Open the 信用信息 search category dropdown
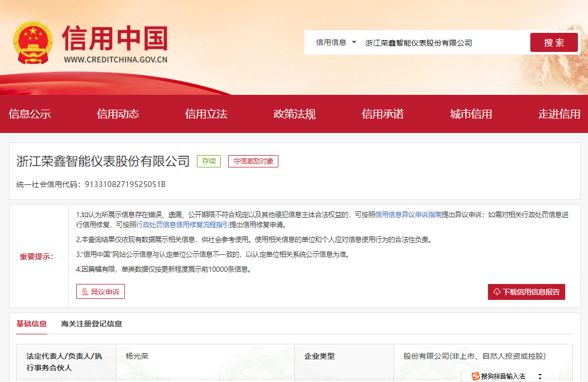Image resolution: width=588 pixels, height=382 pixels. [337, 42]
